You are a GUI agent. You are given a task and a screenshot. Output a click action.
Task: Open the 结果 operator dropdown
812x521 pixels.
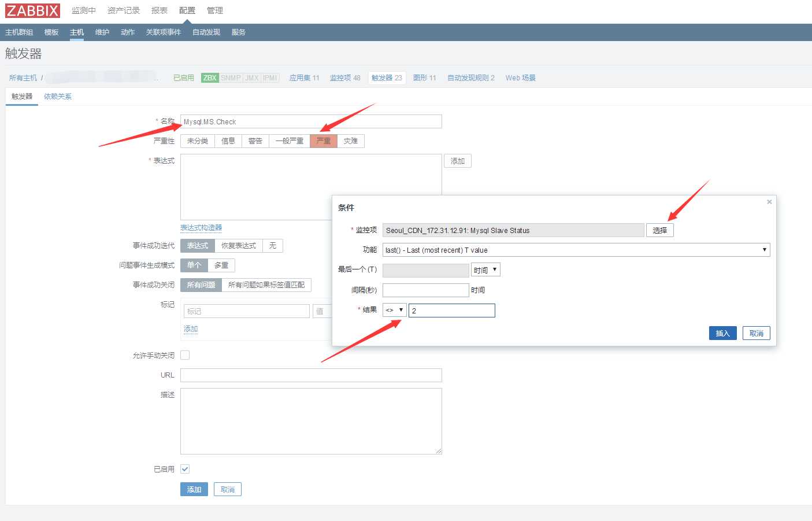click(x=395, y=311)
